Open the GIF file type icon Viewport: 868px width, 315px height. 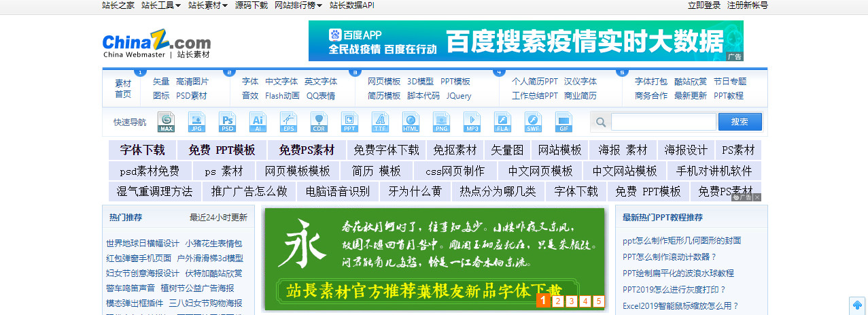(564, 122)
